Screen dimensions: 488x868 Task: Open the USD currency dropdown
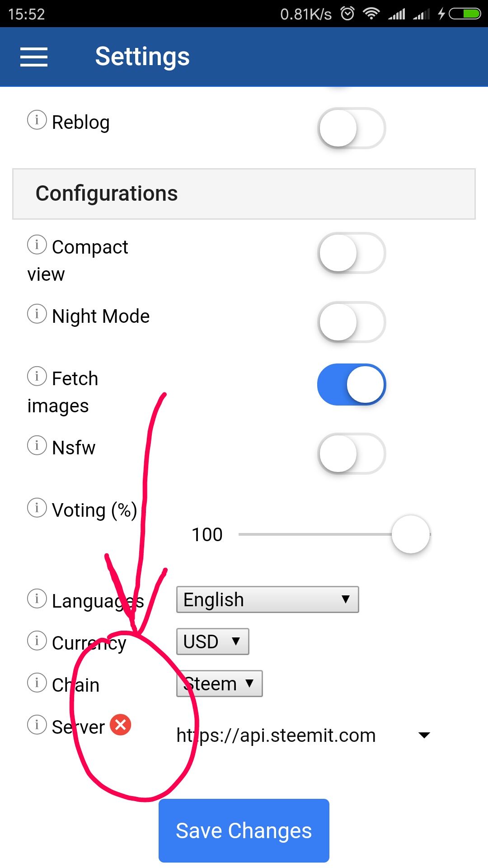click(x=212, y=642)
